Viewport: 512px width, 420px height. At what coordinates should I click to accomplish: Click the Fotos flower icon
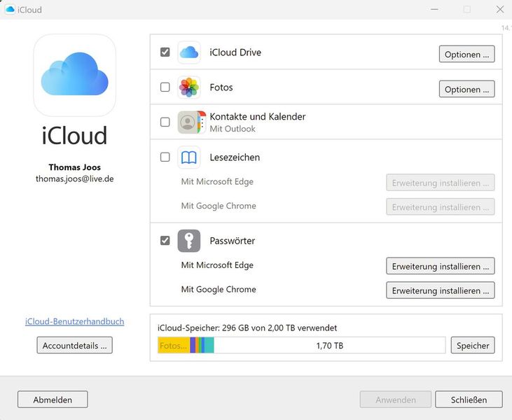(x=188, y=87)
